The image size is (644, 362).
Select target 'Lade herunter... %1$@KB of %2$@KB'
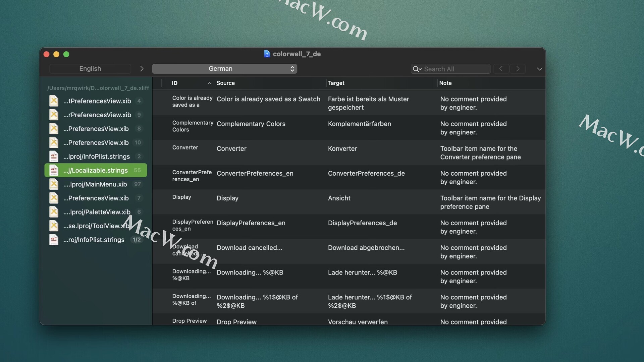pos(370,302)
